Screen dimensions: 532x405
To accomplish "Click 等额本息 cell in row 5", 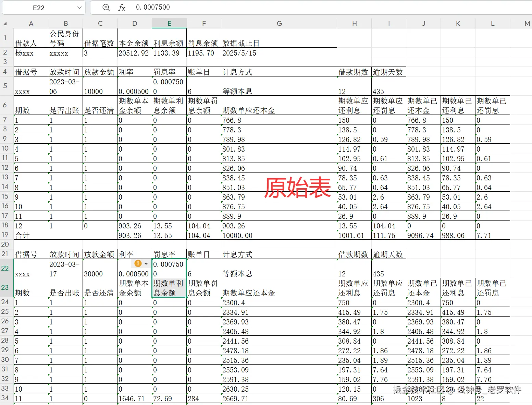I will click(x=279, y=86).
